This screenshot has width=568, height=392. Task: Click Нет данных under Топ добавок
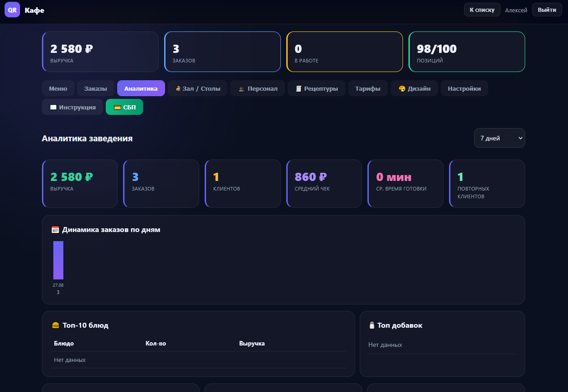[385, 345]
